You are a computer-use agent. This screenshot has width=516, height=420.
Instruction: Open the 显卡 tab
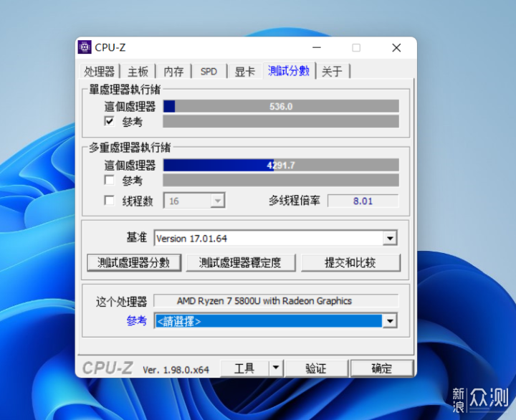[x=245, y=72]
